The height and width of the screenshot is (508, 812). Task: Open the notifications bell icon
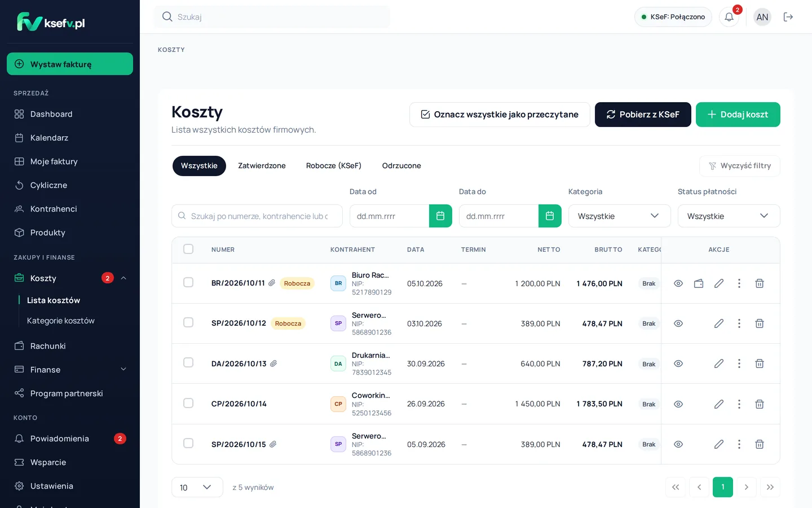pyautogui.click(x=729, y=17)
